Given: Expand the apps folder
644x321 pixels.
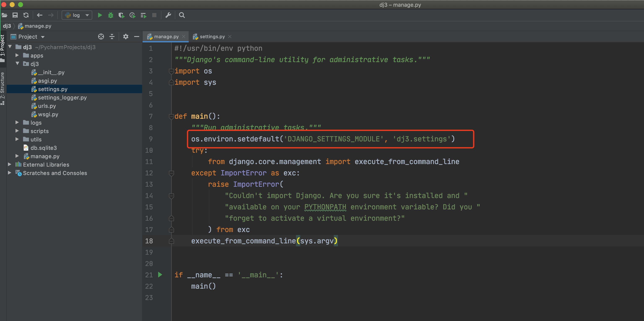Looking at the screenshot, I should 17,55.
